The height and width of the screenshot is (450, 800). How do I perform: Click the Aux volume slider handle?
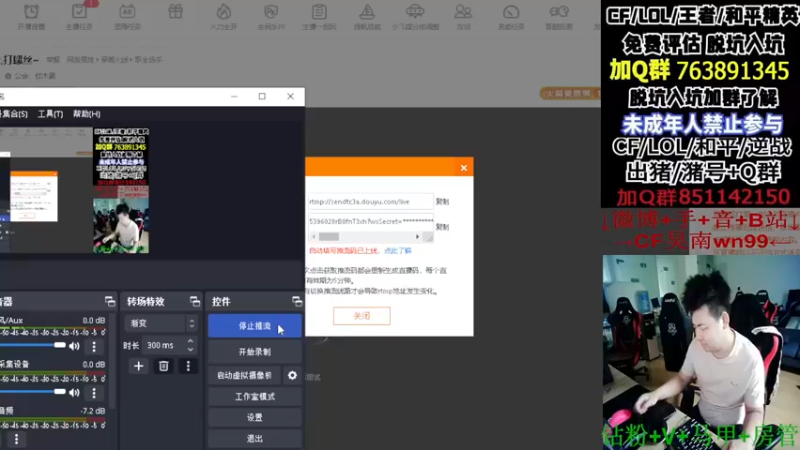click(x=60, y=345)
